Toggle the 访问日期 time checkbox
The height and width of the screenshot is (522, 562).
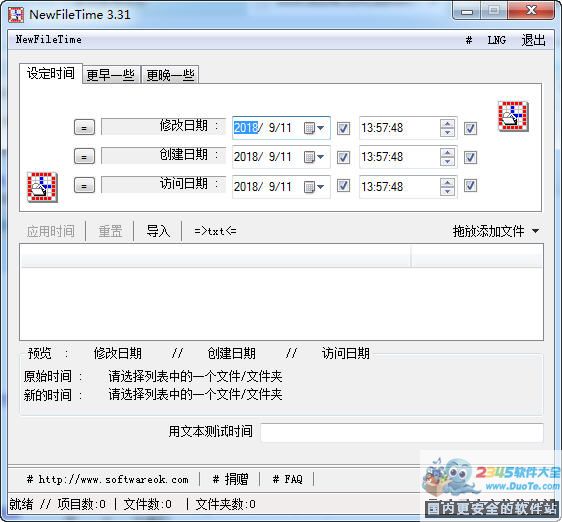[x=470, y=186]
